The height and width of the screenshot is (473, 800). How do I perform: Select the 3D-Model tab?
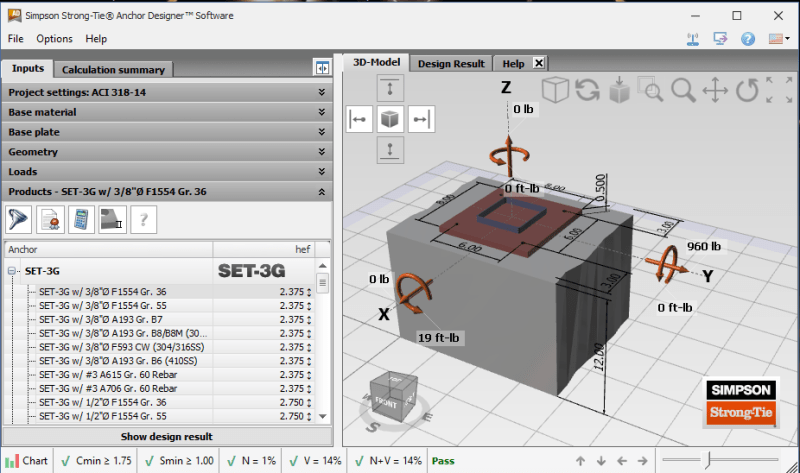(x=377, y=62)
